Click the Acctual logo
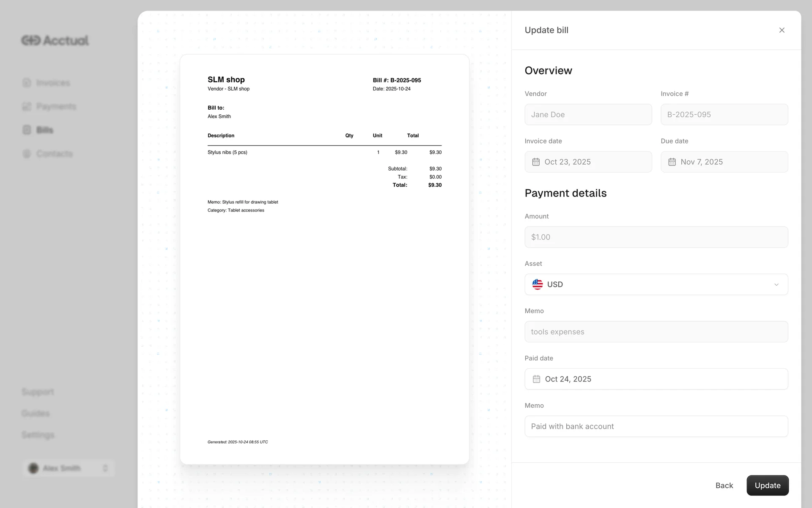Image resolution: width=812 pixels, height=508 pixels. point(55,40)
